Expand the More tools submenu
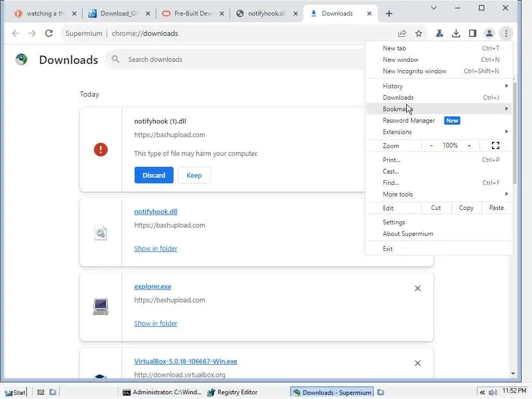 [x=438, y=194]
